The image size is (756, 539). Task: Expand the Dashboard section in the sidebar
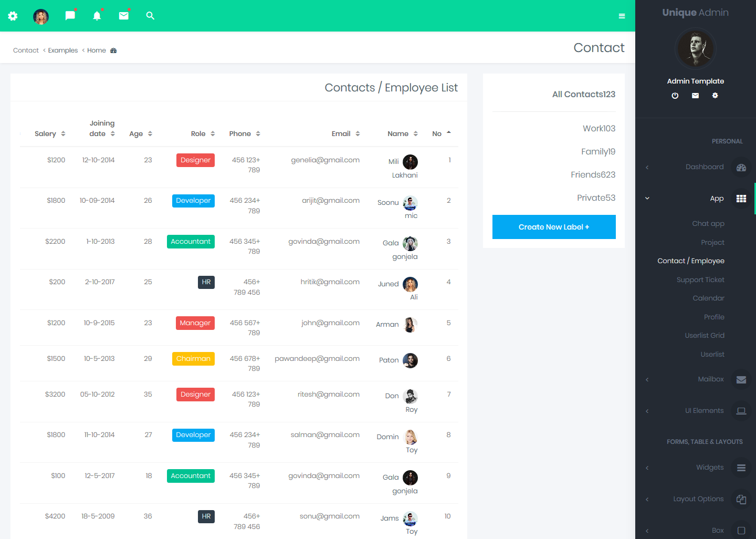coord(647,167)
